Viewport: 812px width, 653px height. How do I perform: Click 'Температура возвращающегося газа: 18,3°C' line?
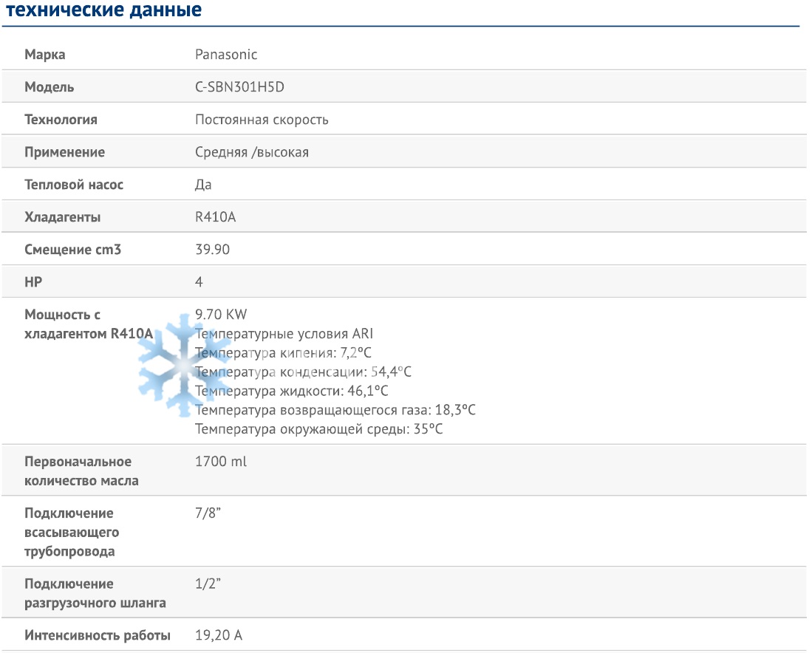(335, 410)
